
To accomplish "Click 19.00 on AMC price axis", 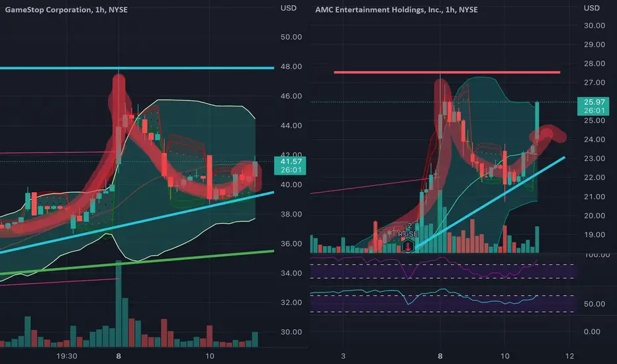I will (594, 234).
